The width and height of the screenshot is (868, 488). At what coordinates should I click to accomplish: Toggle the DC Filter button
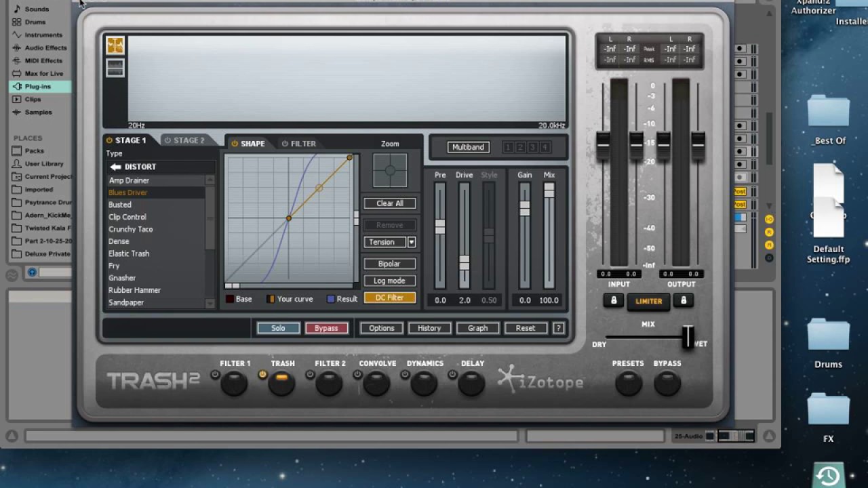click(390, 298)
